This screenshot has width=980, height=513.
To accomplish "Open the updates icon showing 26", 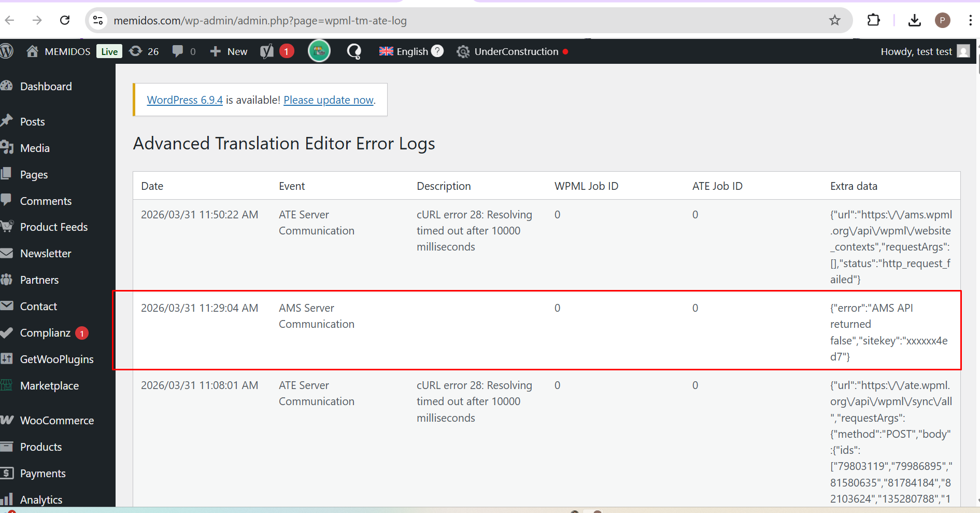I will click(144, 51).
